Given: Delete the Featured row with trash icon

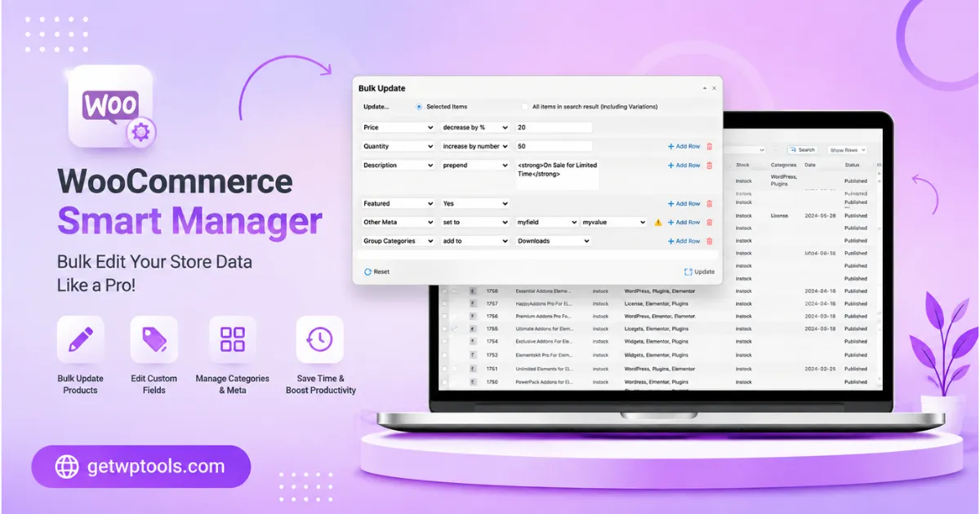Looking at the screenshot, I should click(709, 204).
